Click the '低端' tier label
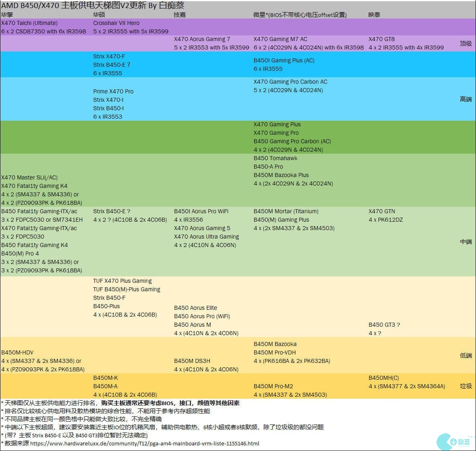The image size is (476, 451). pos(466,356)
